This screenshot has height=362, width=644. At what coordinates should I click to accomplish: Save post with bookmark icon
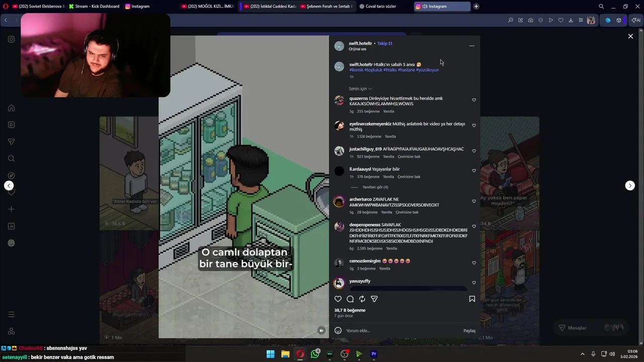[x=472, y=299]
